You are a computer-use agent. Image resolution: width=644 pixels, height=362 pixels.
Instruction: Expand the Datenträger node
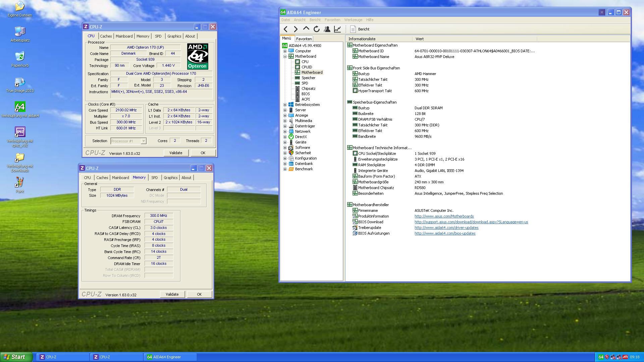(x=285, y=126)
